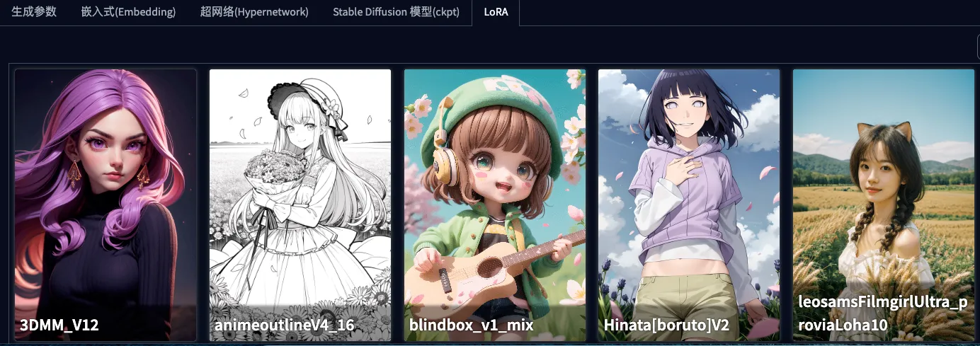
Task: Select the 3DMM_V12 LoRA card
Action: [x=106, y=205]
